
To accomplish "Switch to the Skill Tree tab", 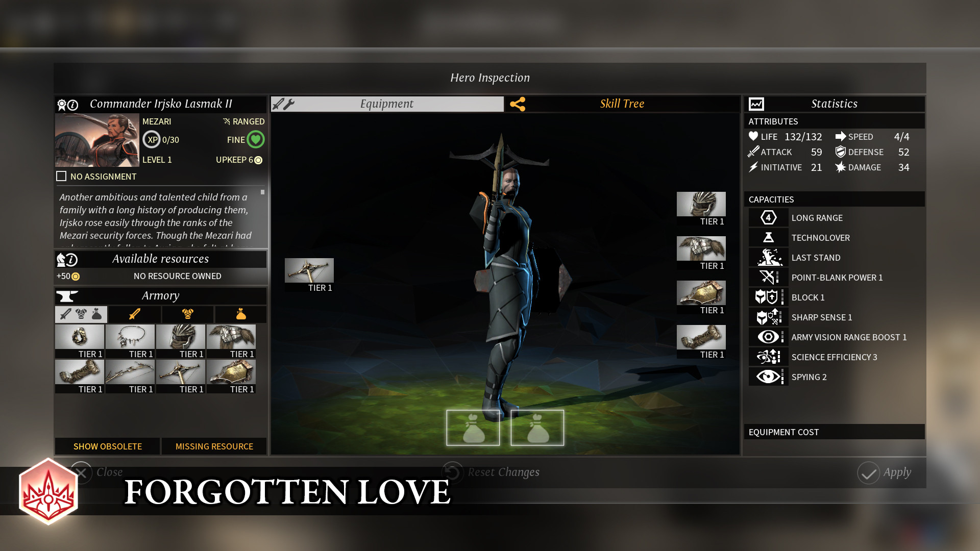I will [621, 104].
